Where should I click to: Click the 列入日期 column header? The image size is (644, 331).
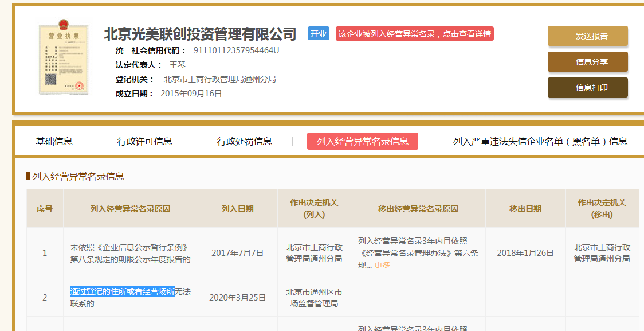[x=237, y=209]
